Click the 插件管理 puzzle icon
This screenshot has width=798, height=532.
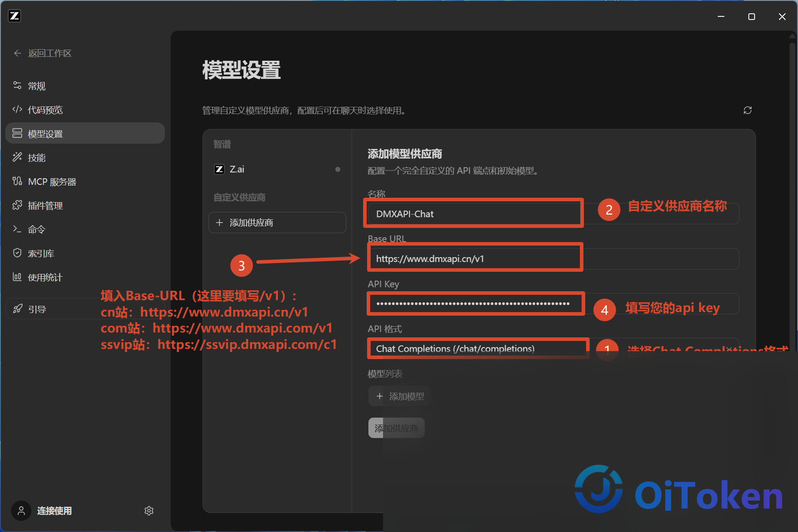[x=17, y=205]
